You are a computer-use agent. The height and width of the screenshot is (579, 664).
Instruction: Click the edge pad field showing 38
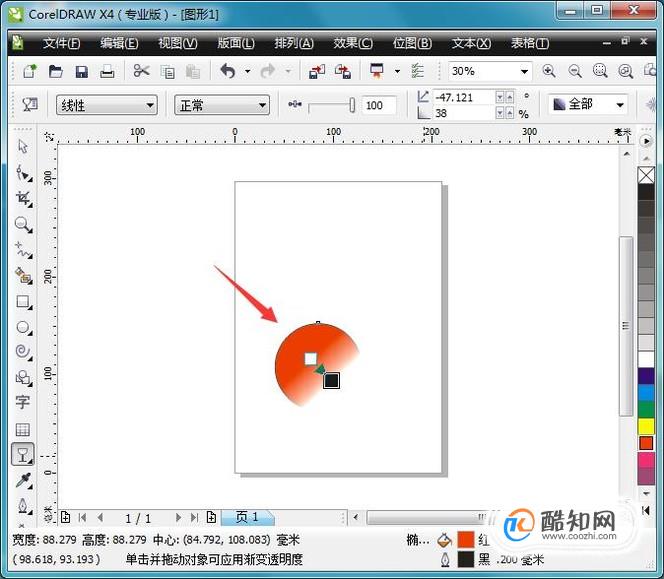(x=464, y=113)
